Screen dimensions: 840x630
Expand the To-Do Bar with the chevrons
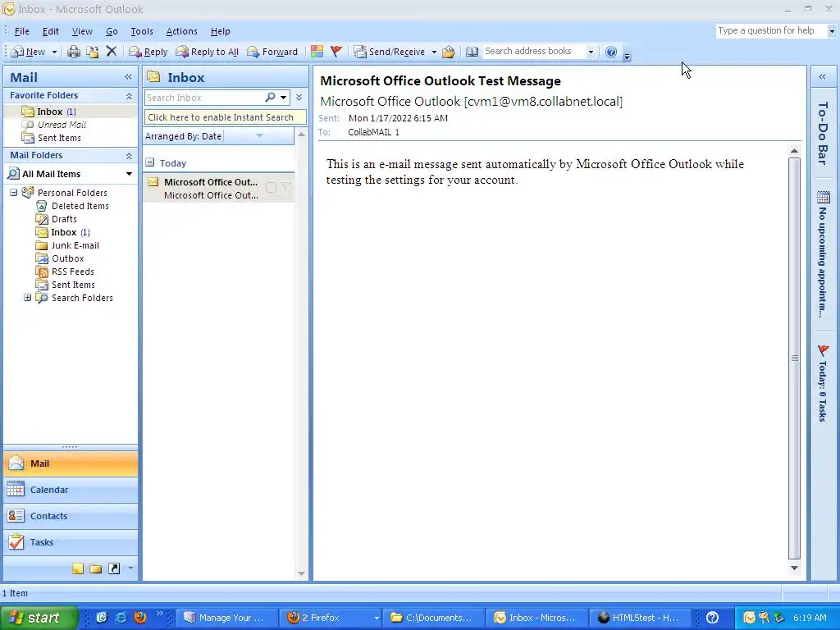click(822, 77)
